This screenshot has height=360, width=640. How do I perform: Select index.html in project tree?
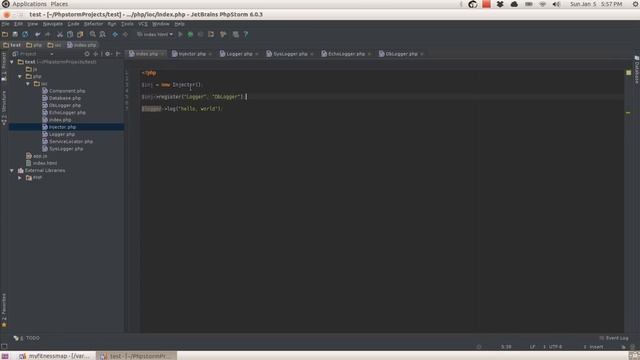(x=44, y=163)
